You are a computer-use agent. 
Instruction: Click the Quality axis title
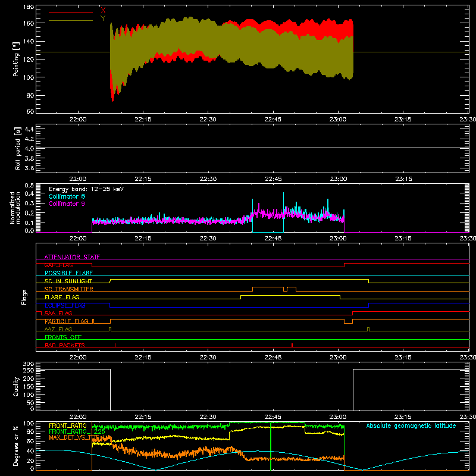click(x=16, y=386)
